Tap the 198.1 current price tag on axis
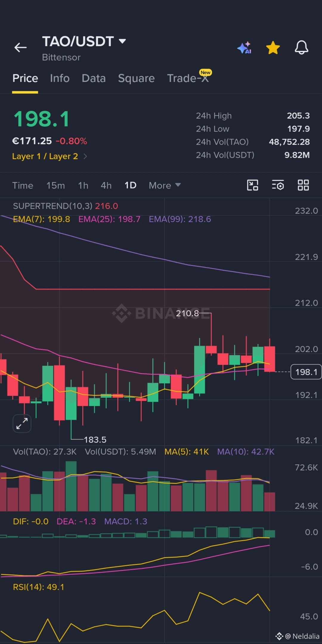The width and height of the screenshot is (322, 644). click(x=306, y=372)
